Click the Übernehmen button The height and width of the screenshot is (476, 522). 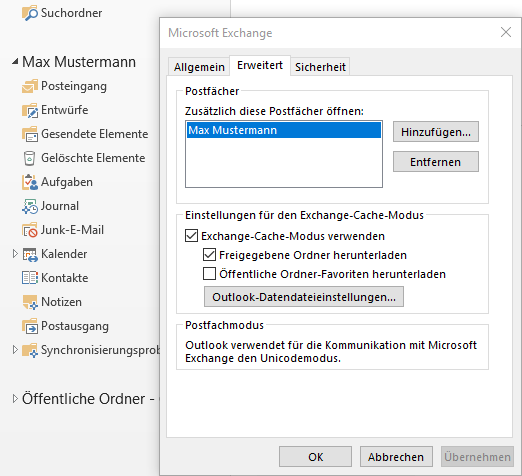click(x=477, y=457)
